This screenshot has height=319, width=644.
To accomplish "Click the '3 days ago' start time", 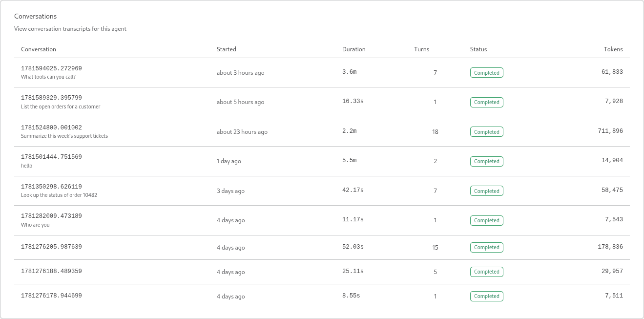I will tap(231, 191).
